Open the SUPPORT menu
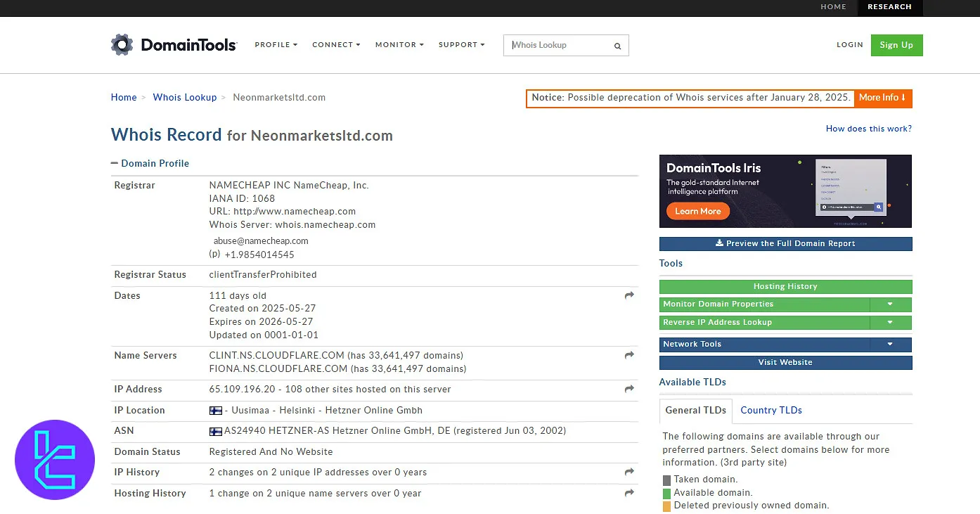The image size is (980, 514). pos(461,45)
